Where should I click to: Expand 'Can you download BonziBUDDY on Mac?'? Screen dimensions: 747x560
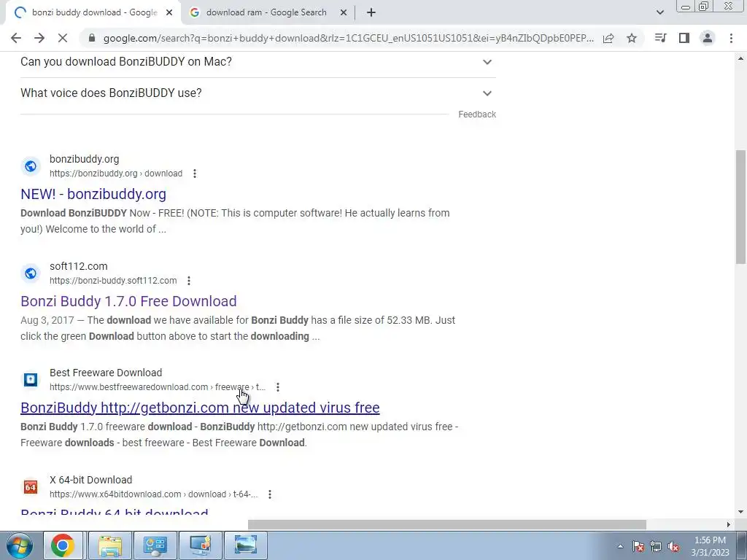[258, 62]
